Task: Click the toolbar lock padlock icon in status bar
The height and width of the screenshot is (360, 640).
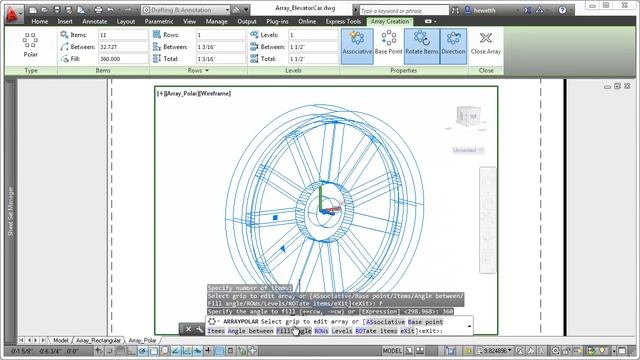Action: (567, 351)
